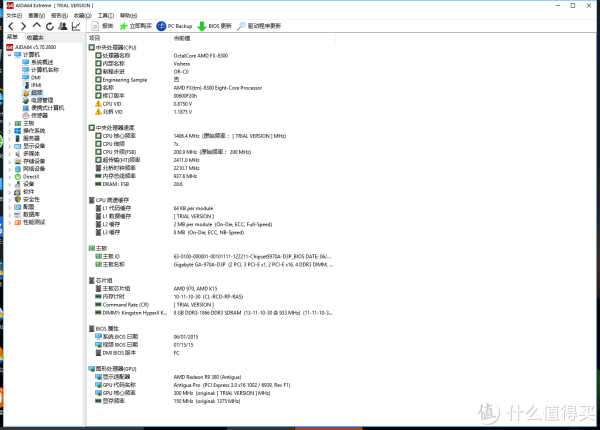This screenshot has width=600, height=430.
Task: Select the 性能测试 tree node
Action: tap(30, 222)
